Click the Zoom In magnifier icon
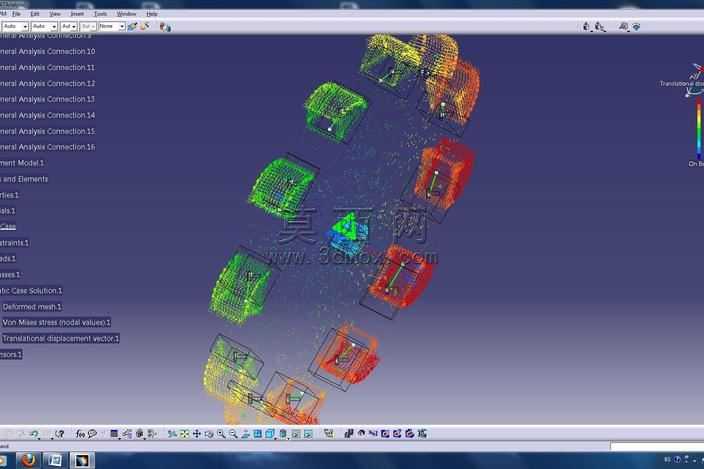This screenshot has width=704, height=469. pyautogui.click(x=221, y=434)
